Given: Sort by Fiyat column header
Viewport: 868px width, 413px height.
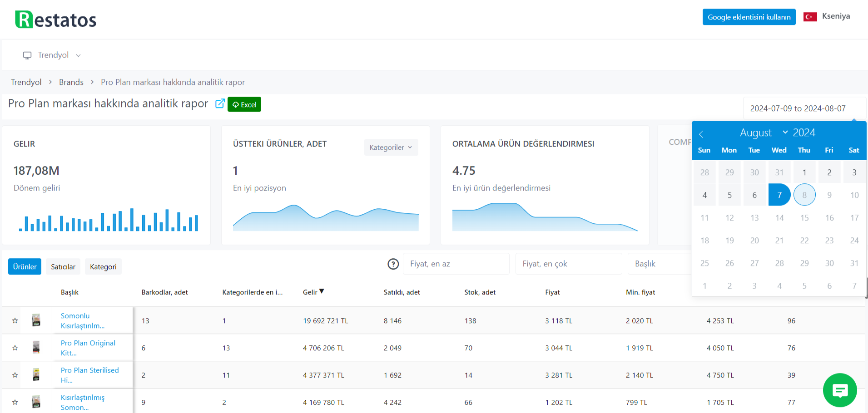Looking at the screenshot, I should 552,292.
